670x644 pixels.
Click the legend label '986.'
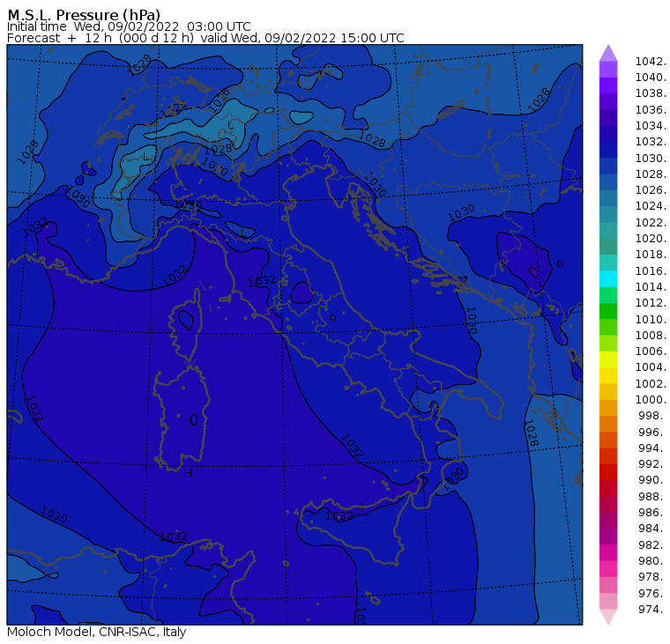click(651, 513)
